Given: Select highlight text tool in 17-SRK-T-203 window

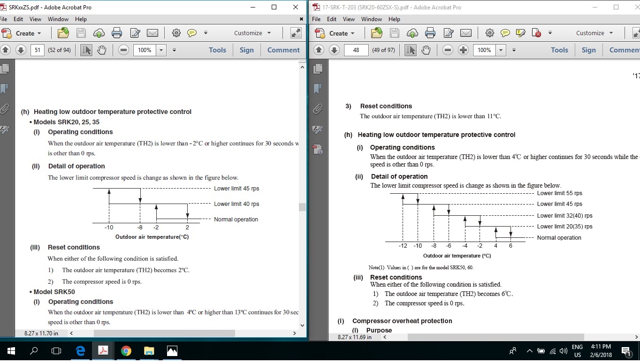Looking at the screenshot, I should (521, 33).
